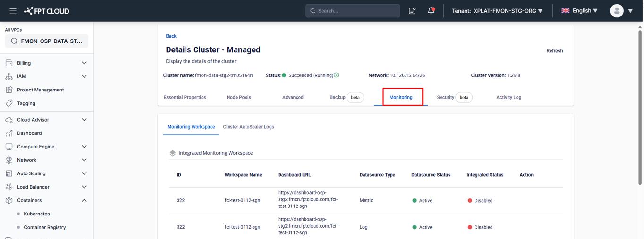This screenshot has width=644, height=239.
Task: Click the status info icon next to Succeeded (Running)
Action: point(336,75)
